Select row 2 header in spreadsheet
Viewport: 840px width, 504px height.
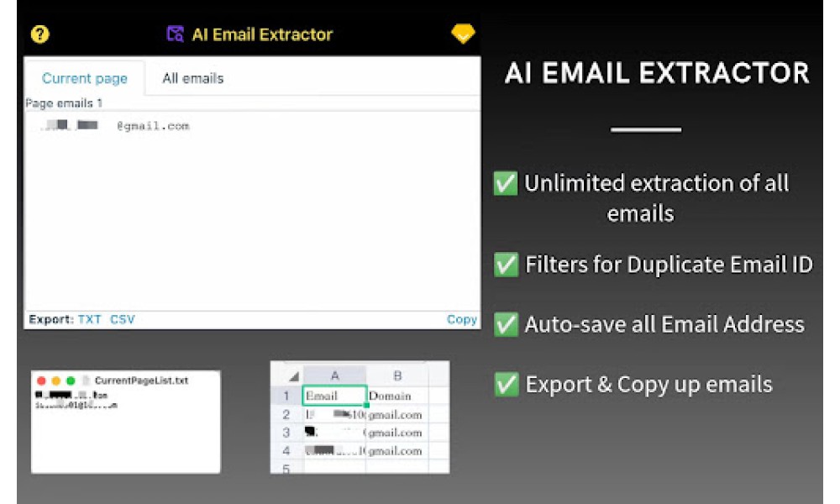click(286, 415)
